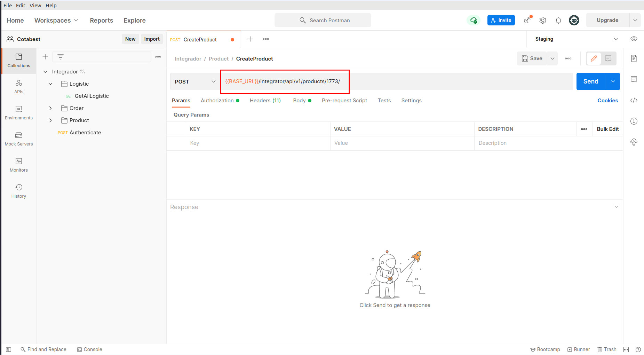
Task: Open collections view more options dots
Action: click(x=158, y=57)
